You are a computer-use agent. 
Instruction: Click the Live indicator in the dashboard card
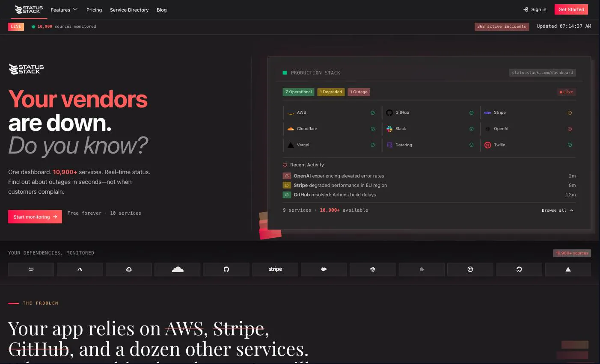tap(566, 92)
